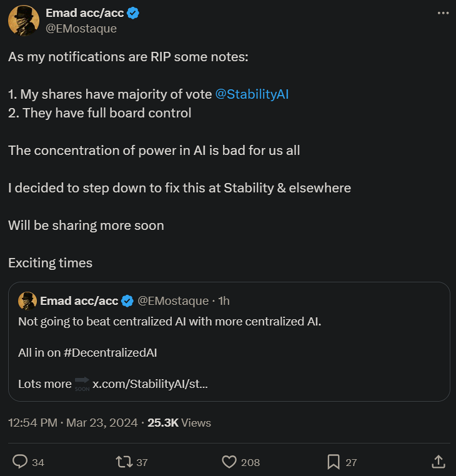
Task: Like the tweet with heart icon
Action: point(229,462)
